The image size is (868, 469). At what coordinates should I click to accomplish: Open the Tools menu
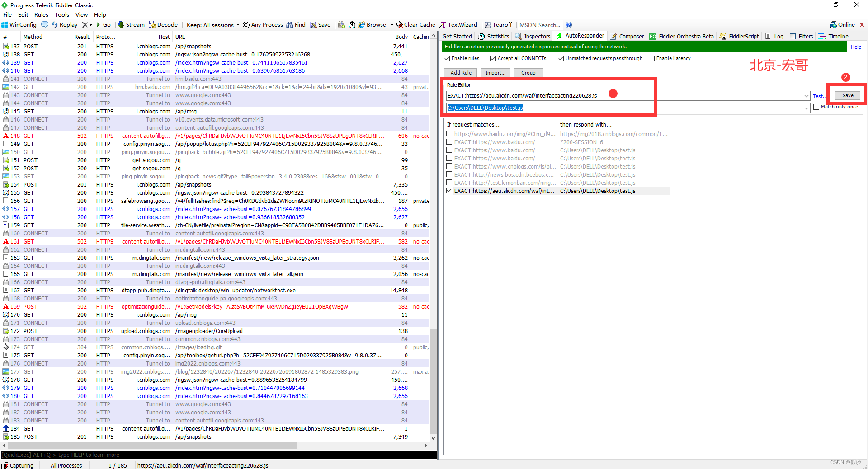click(x=62, y=15)
